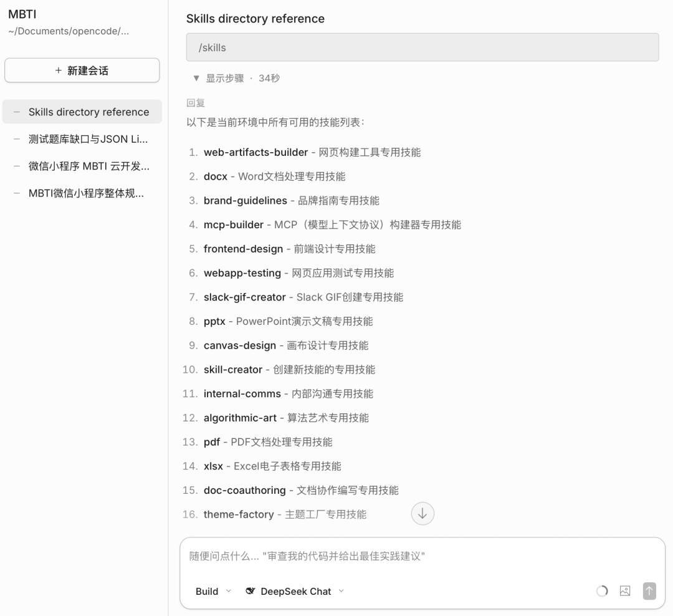Image resolution: width=673 pixels, height=616 pixels.
Task: Open the DeepSeek Chat model dropdown
Action: (294, 591)
